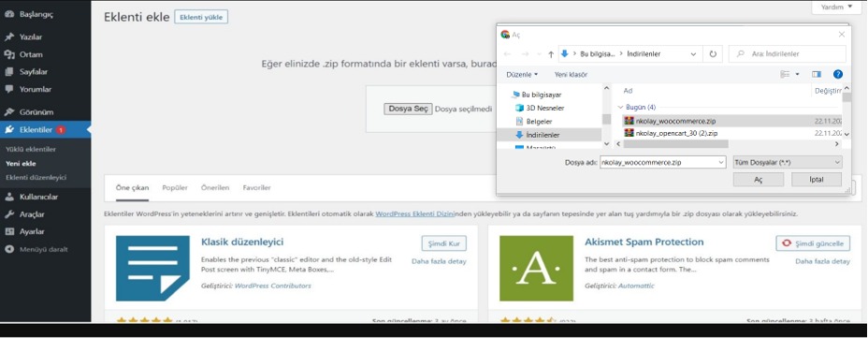Switch to the Favoriler tab
The image size is (868, 338).
click(x=257, y=188)
